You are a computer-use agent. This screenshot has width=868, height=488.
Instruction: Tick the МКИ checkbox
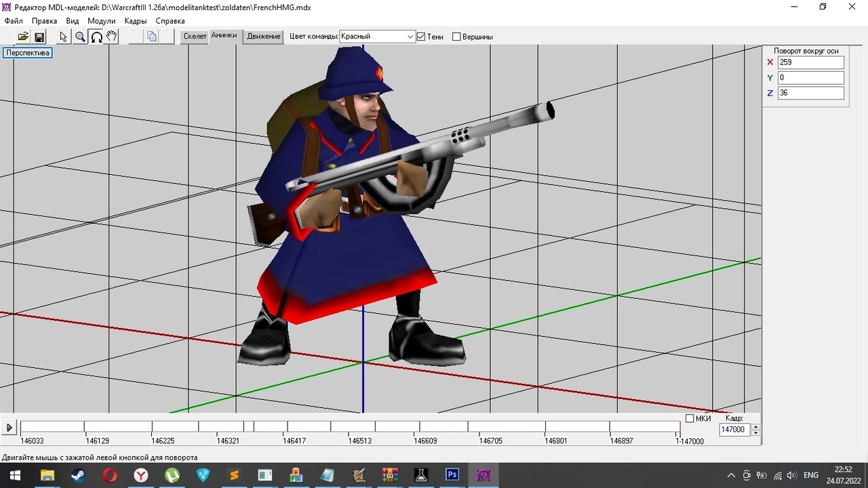pyautogui.click(x=690, y=418)
